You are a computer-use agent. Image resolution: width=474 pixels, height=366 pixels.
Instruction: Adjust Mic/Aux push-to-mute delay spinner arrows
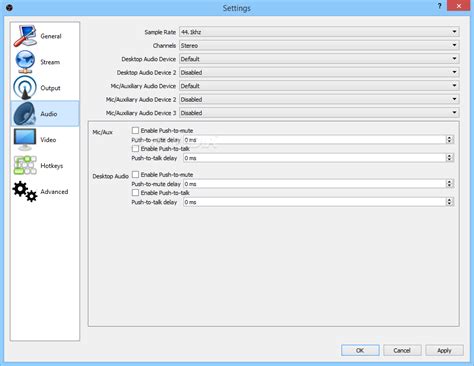pyautogui.click(x=449, y=140)
